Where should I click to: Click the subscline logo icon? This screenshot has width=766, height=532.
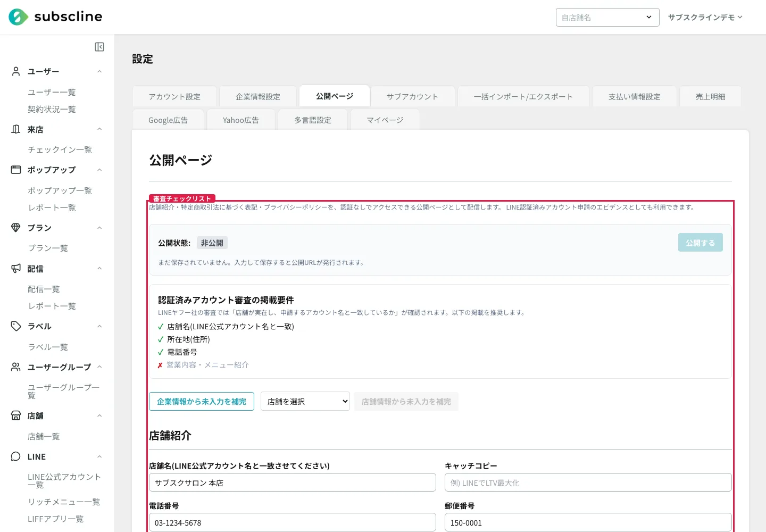(x=18, y=17)
